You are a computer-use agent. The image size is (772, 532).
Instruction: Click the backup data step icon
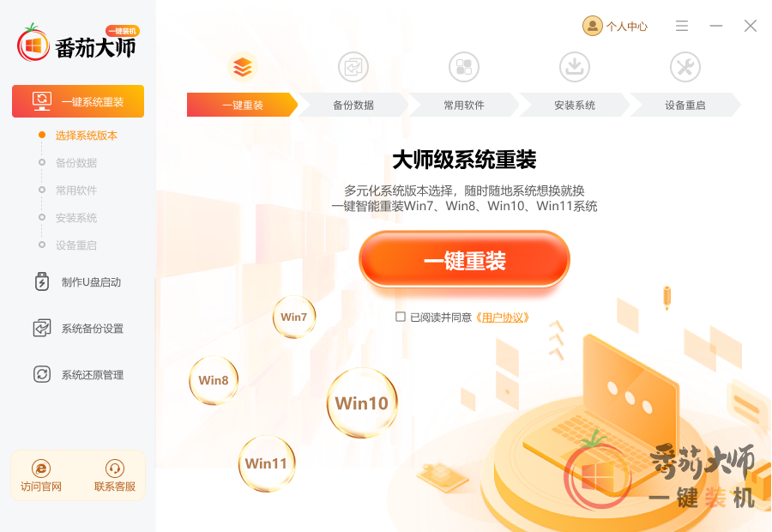point(353,67)
